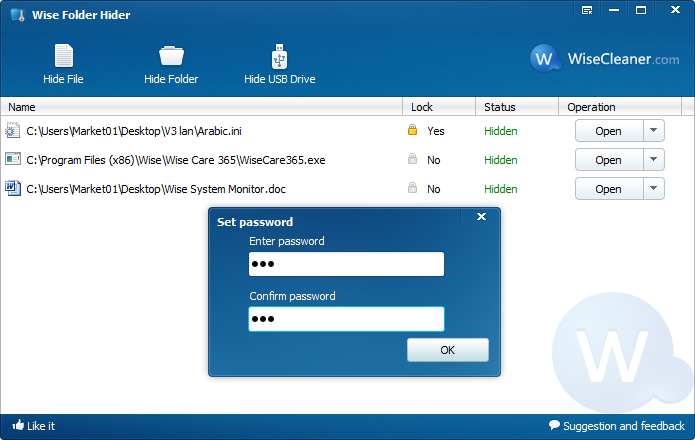Open the menu icon in title bar

point(587,10)
